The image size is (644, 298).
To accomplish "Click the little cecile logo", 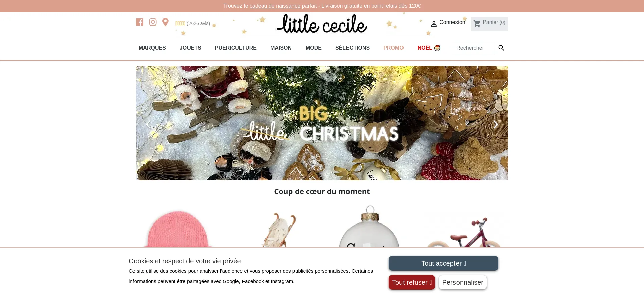I will 322,23.
